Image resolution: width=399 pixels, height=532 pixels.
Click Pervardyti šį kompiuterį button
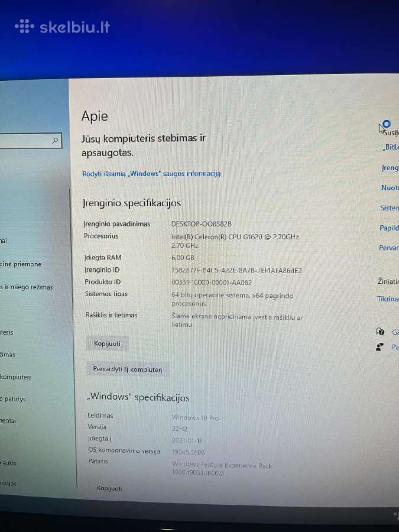128,369
